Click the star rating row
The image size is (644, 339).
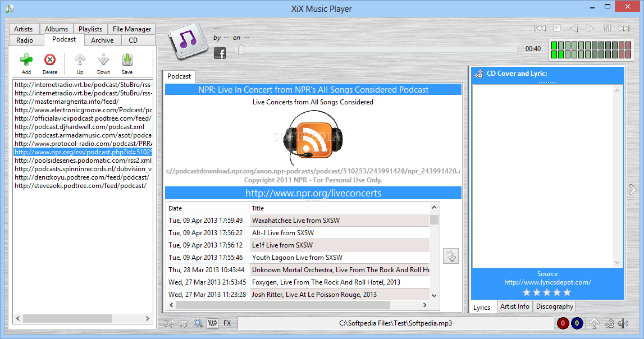click(x=547, y=292)
